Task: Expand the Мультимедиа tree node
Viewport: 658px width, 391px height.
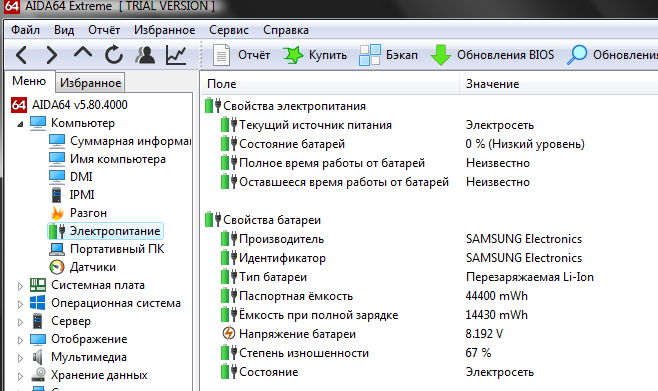Action: (x=20, y=358)
